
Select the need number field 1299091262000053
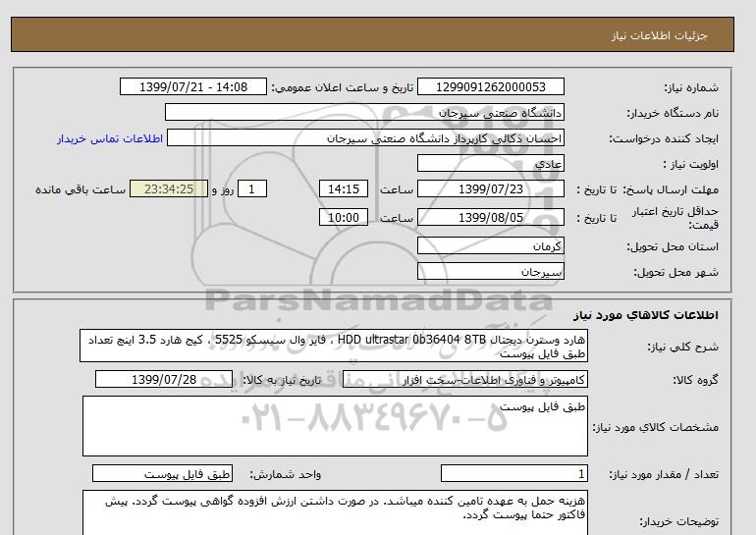[x=490, y=86]
